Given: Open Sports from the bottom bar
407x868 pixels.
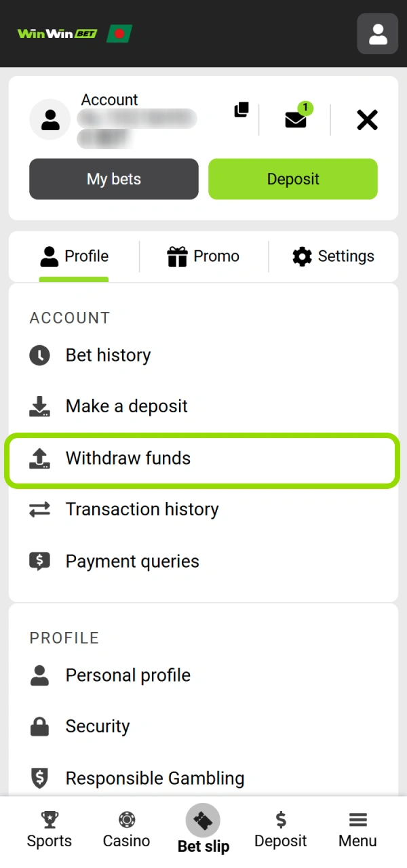Looking at the screenshot, I should tap(49, 829).
